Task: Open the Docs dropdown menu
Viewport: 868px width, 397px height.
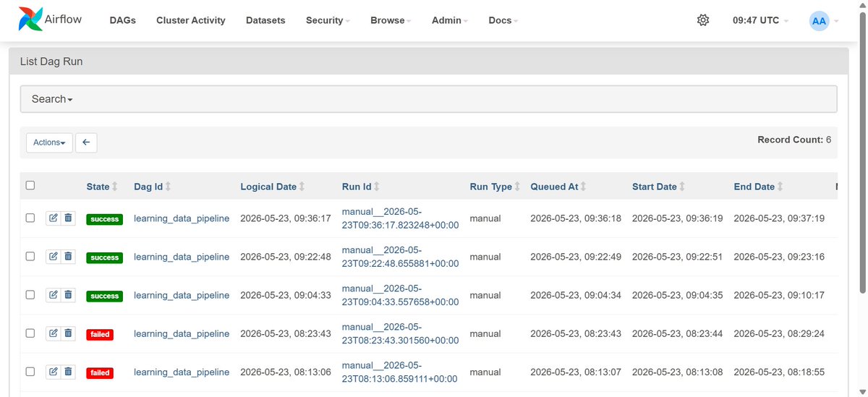Action: [503, 20]
